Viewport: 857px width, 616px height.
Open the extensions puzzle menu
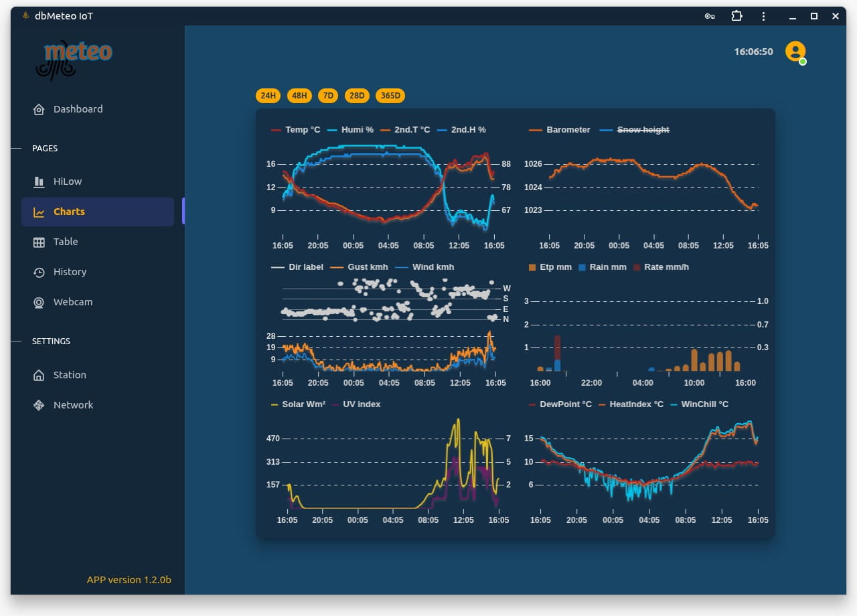(736, 16)
